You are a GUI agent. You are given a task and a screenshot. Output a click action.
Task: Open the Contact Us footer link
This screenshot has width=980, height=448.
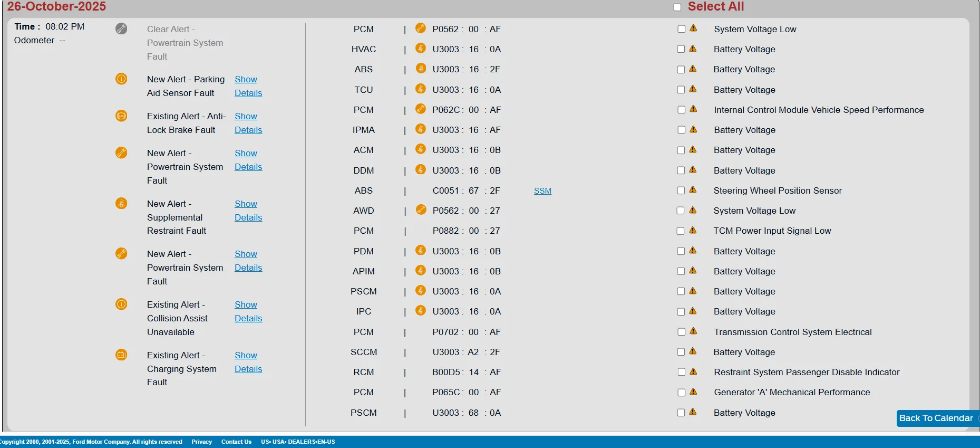point(236,442)
